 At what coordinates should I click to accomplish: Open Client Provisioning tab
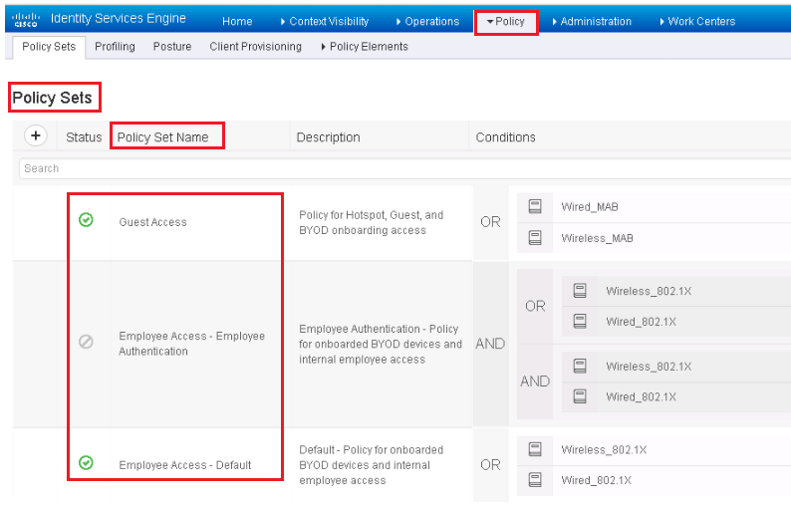(x=255, y=46)
